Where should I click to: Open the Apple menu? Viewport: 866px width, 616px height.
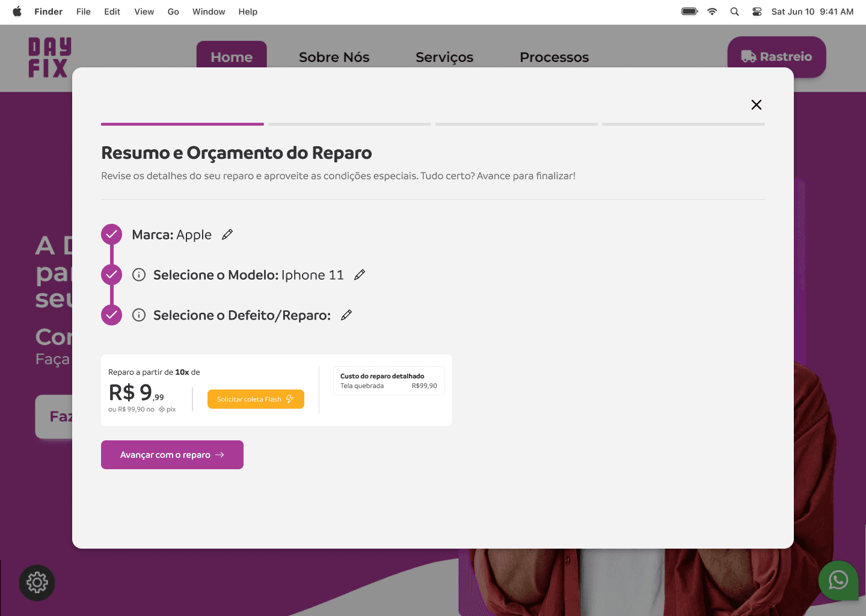(17, 11)
